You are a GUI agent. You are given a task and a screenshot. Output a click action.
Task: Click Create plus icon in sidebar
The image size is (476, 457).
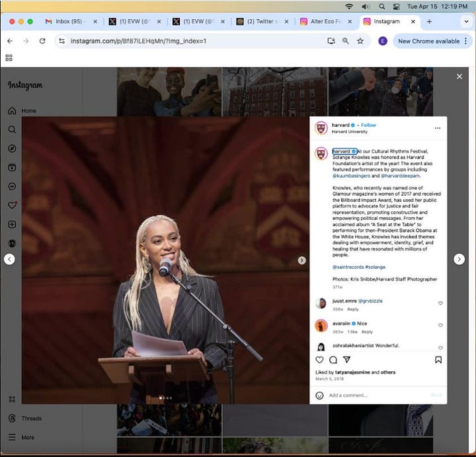pyautogui.click(x=12, y=225)
